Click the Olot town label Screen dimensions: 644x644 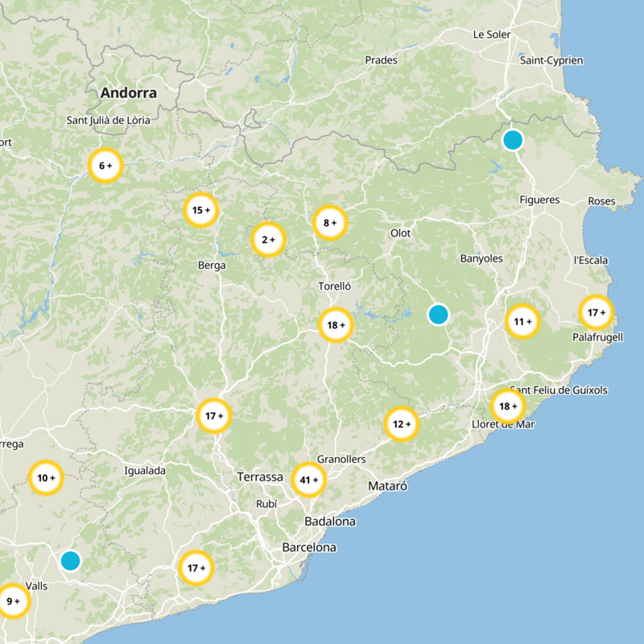click(x=400, y=233)
